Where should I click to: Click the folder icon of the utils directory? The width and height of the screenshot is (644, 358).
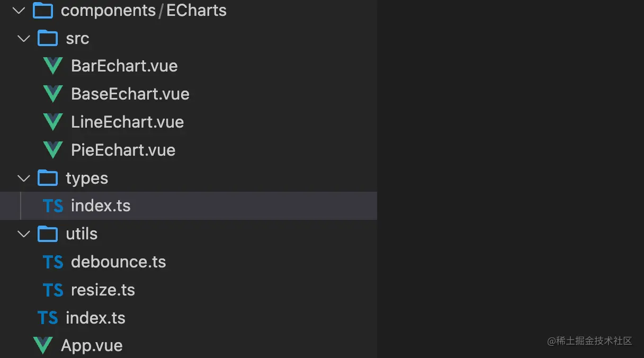[x=48, y=234]
